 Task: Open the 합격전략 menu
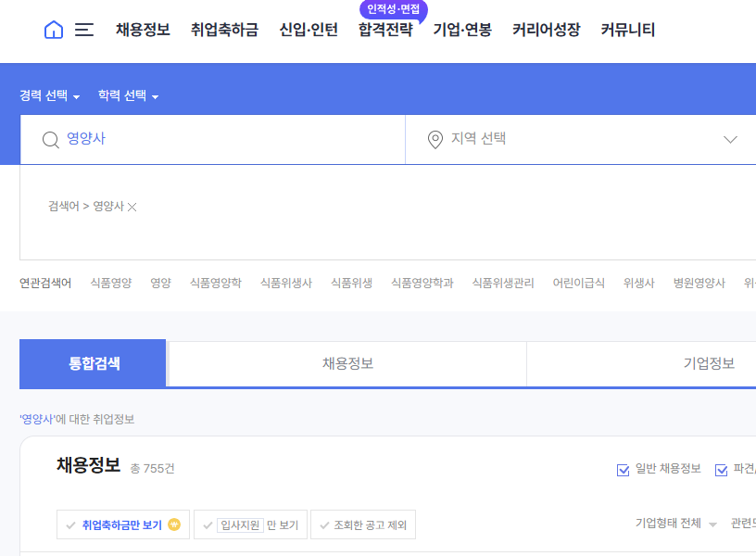(x=385, y=30)
